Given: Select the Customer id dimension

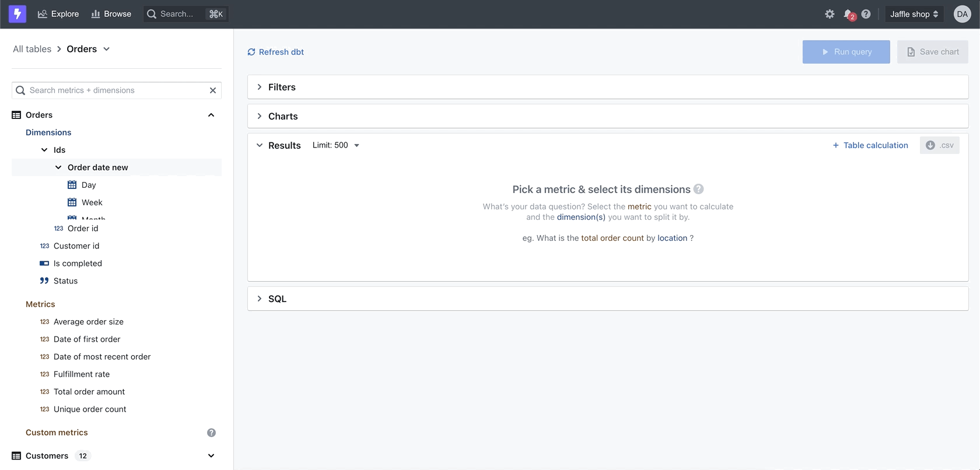Looking at the screenshot, I should 76,246.
